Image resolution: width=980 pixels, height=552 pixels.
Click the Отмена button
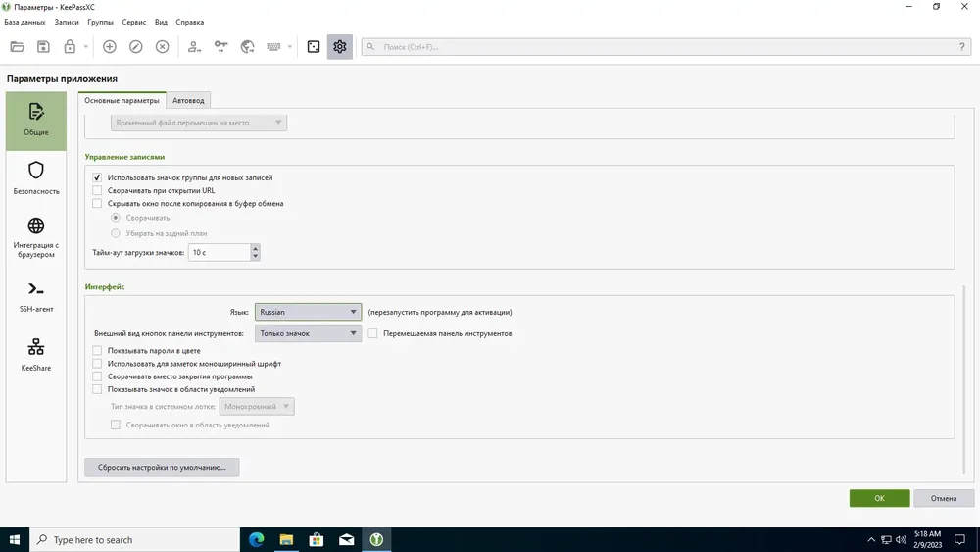[943, 498]
